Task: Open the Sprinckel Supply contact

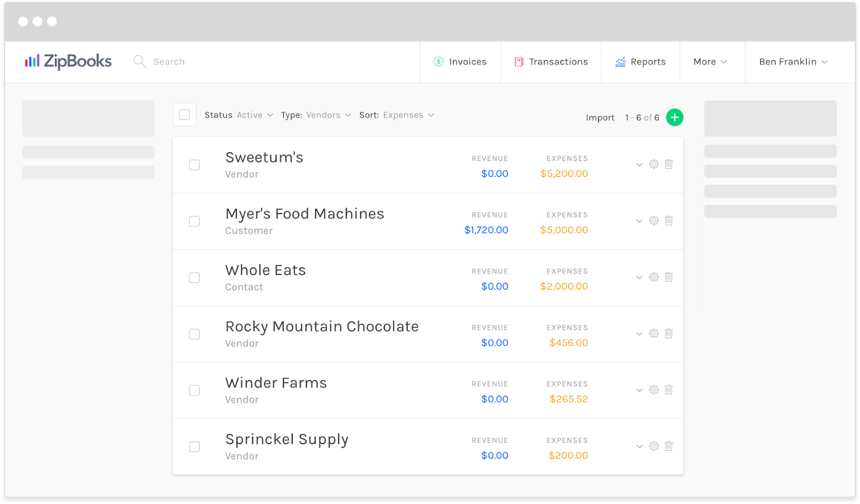Action: click(x=287, y=440)
